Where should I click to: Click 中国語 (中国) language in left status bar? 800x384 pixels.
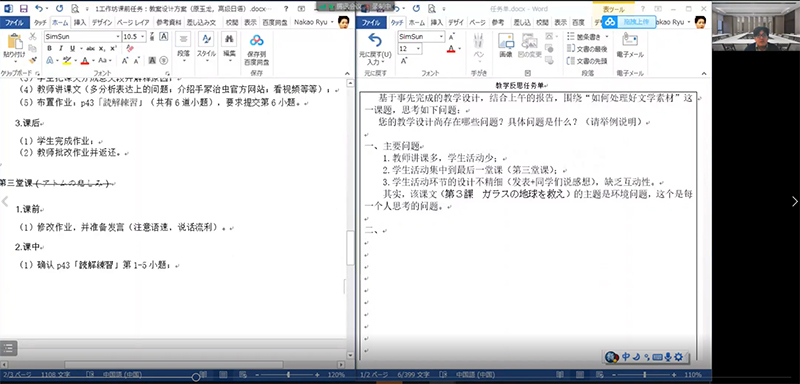click(122, 375)
